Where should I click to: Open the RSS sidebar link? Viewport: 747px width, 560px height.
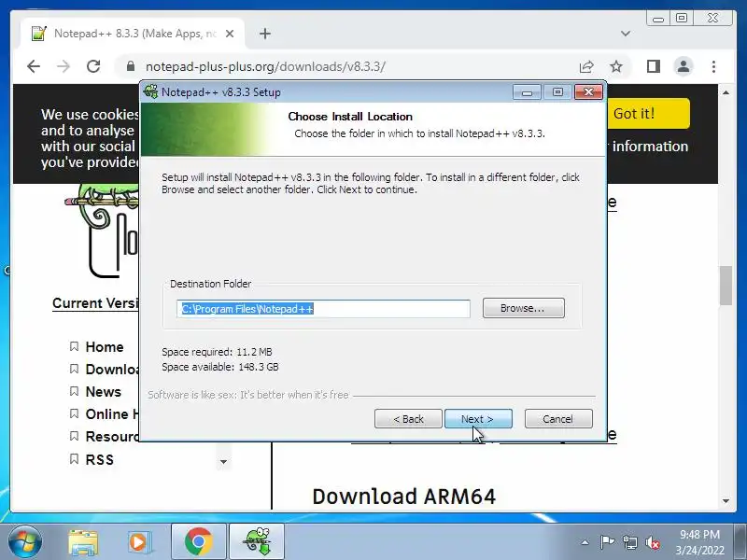point(100,460)
